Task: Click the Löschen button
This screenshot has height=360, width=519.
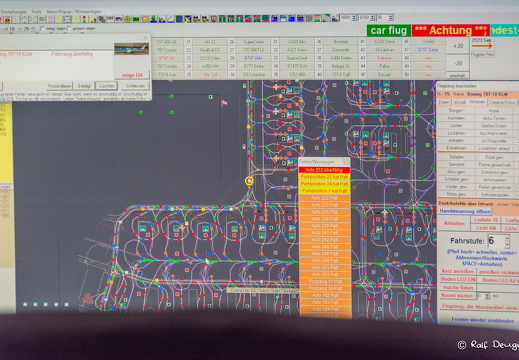Action: (107, 86)
